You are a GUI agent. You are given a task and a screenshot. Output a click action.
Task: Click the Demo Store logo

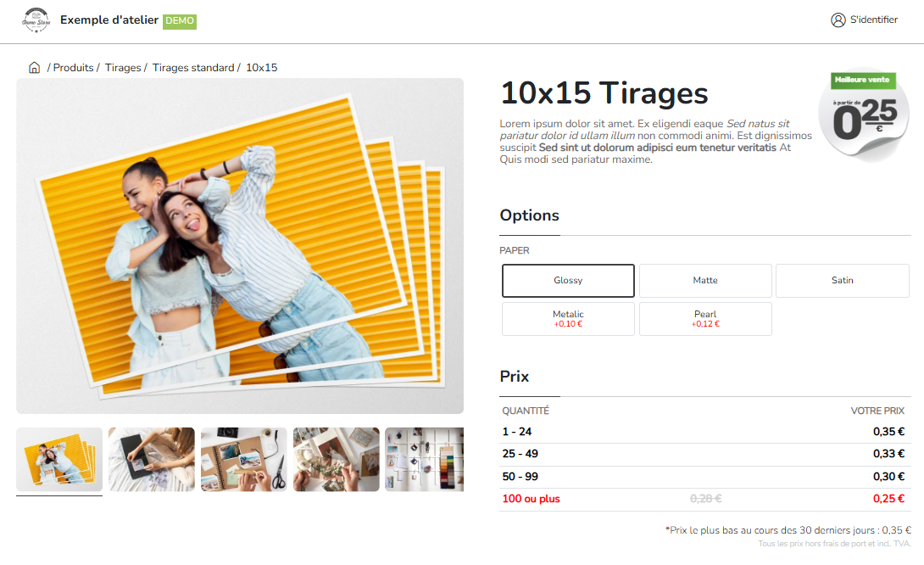36,20
